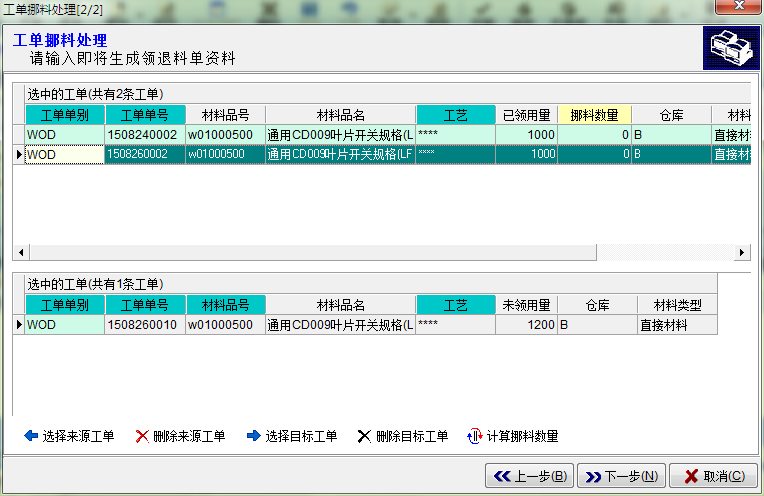Click material w01000500 in row 1508260010
Image resolution: width=764 pixels, height=496 pixels.
click(226, 324)
